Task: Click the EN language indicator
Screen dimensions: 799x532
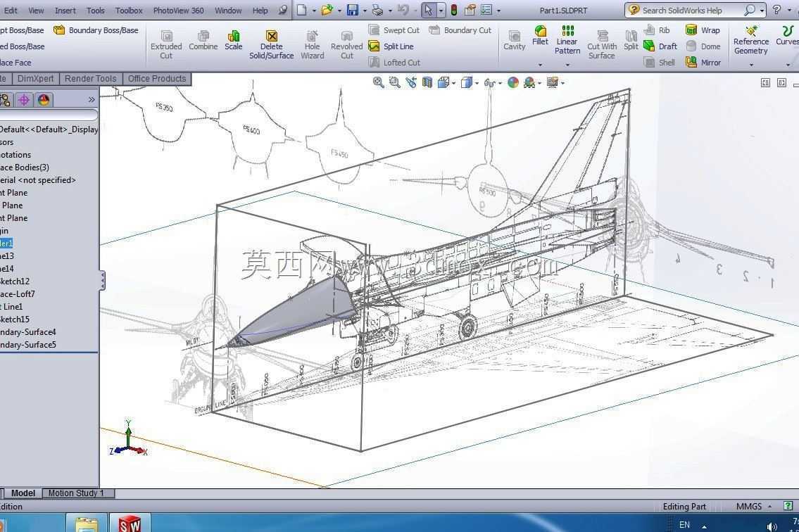Action: click(684, 524)
